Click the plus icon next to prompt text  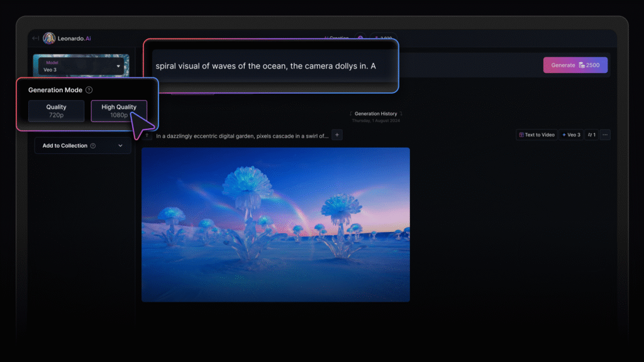(x=337, y=135)
